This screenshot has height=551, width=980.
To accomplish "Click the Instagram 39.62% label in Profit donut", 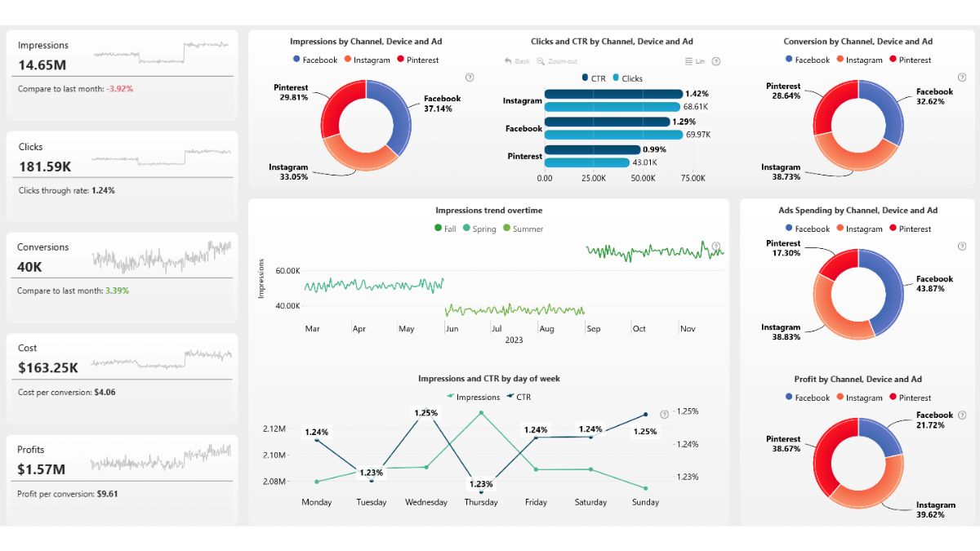I will click(936, 510).
